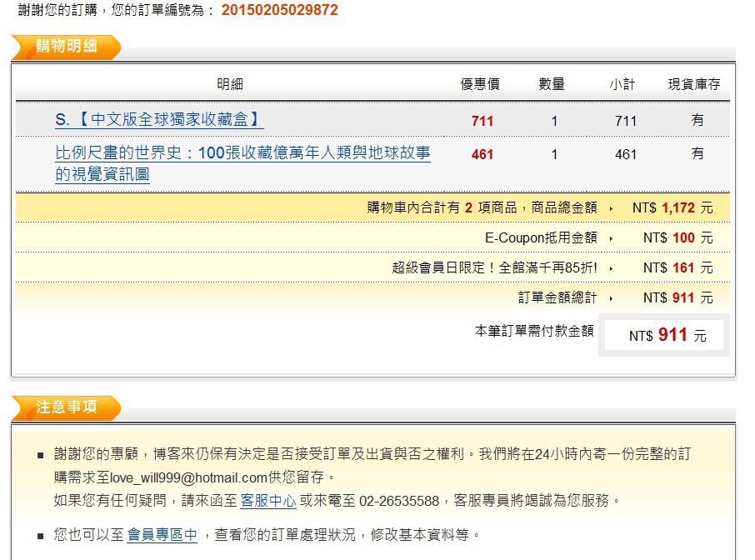Open the 客服中心 link
Image resolution: width=755 pixels, height=560 pixels.
(x=268, y=501)
